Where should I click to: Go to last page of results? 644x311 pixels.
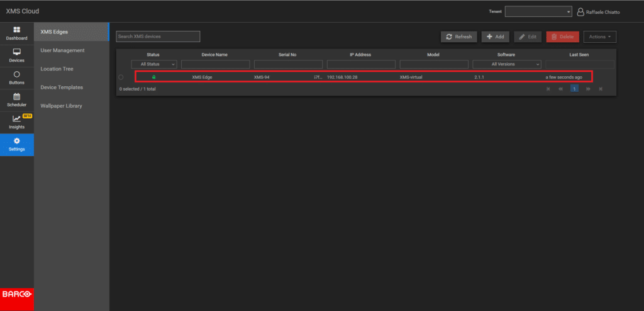click(601, 88)
